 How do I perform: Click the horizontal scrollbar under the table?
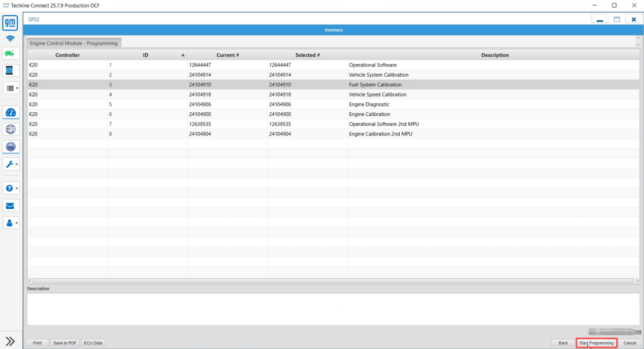[333, 281]
